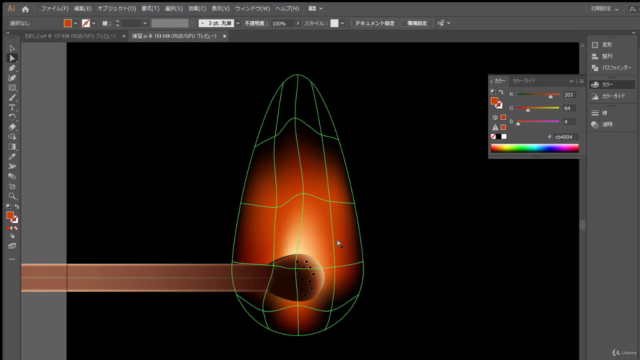Click the stroke weight stepper arrows
This screenshot has height=360, width=640.
tap(117, 23)
